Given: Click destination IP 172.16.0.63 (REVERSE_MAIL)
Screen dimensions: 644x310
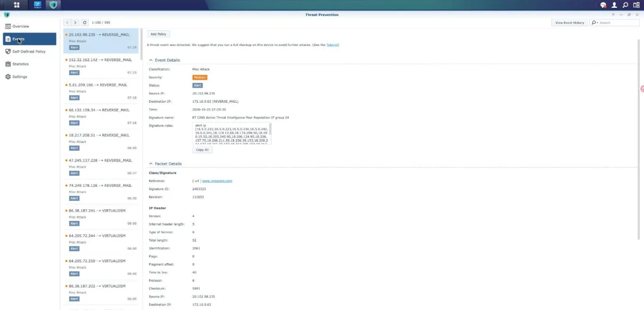Looking at the screenshot, I should pyautogui.click(x=215, y=101).
